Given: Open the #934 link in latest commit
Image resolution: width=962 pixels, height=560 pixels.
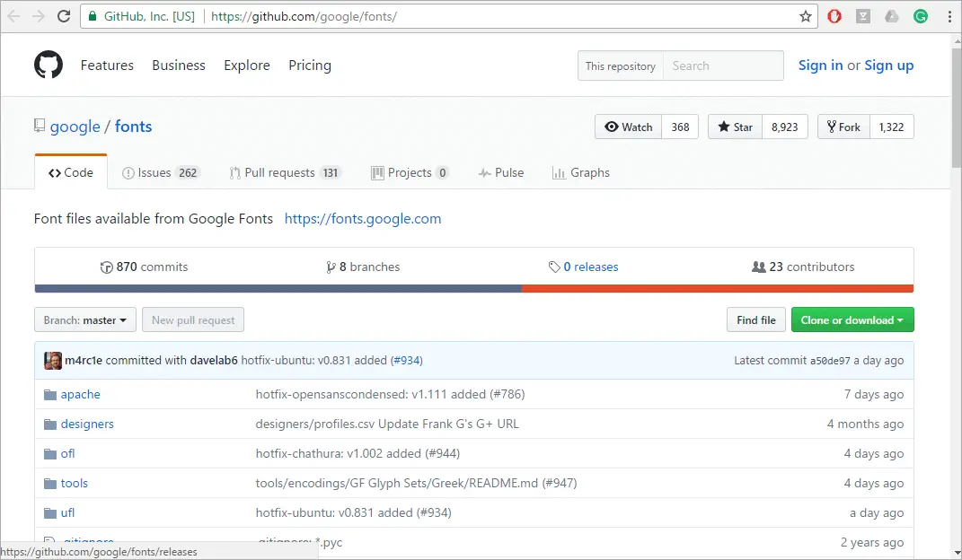Looking at the screenshot, I should pyautogui.click(x=407, y=360).
